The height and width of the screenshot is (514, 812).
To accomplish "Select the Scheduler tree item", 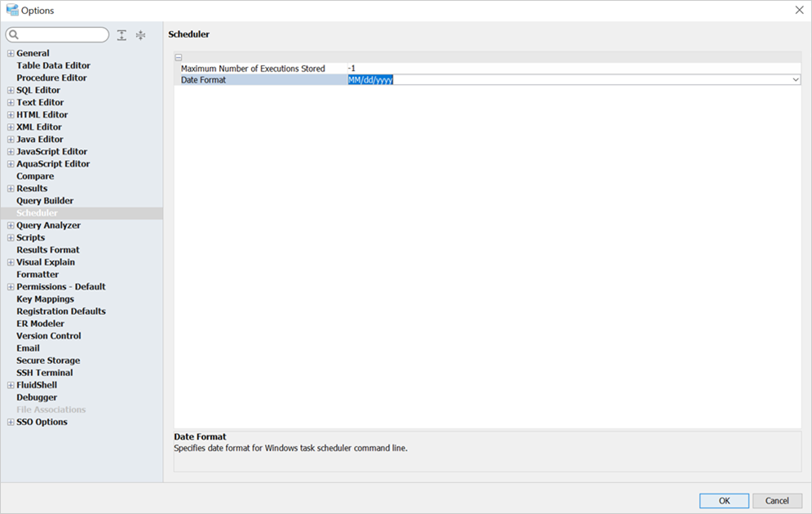I will 38,213.
